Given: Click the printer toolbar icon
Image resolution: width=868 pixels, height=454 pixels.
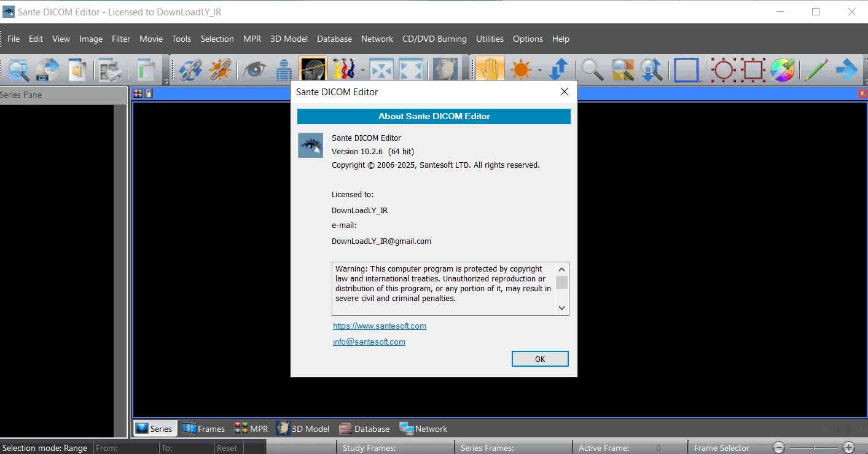Looking at the screenshot, I should click(x=111, y=69).
